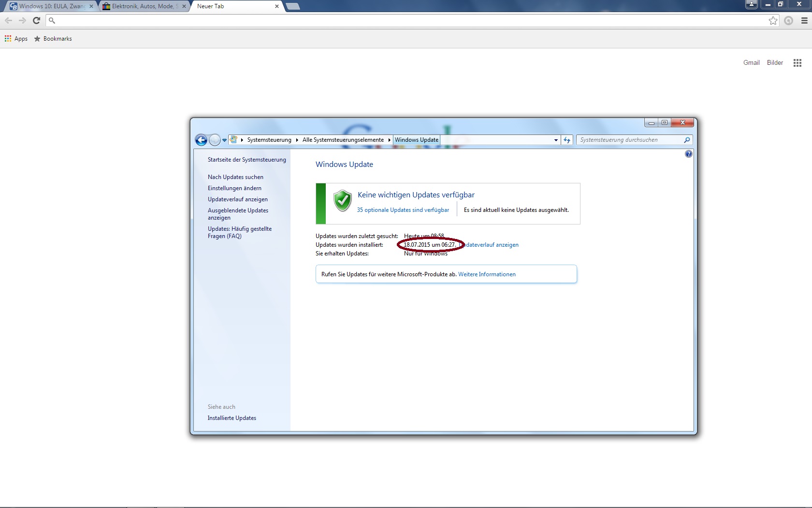Open Weitere Informationen link
The height and width of the screenshot is (508, 812).
coord(487,274)
